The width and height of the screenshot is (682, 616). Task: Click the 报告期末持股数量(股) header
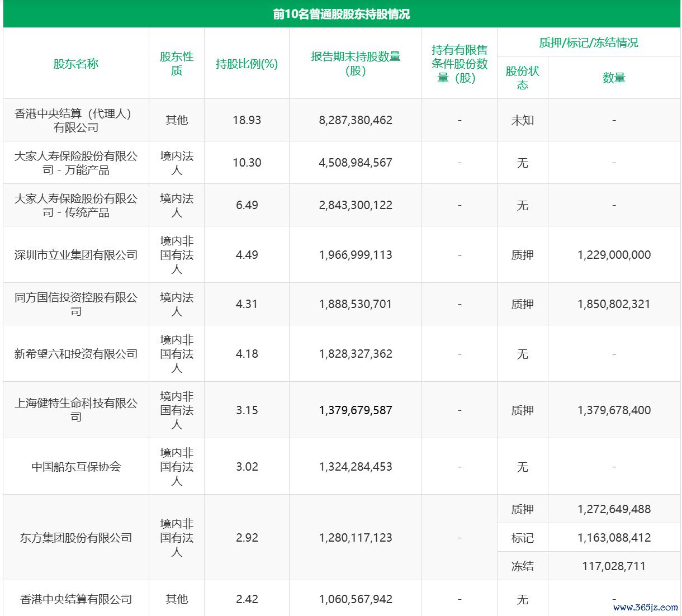tap(356, 64)
